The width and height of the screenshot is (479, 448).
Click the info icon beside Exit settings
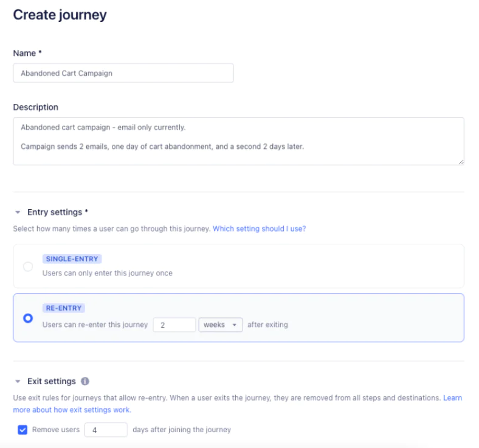click(x=85, y=382)
